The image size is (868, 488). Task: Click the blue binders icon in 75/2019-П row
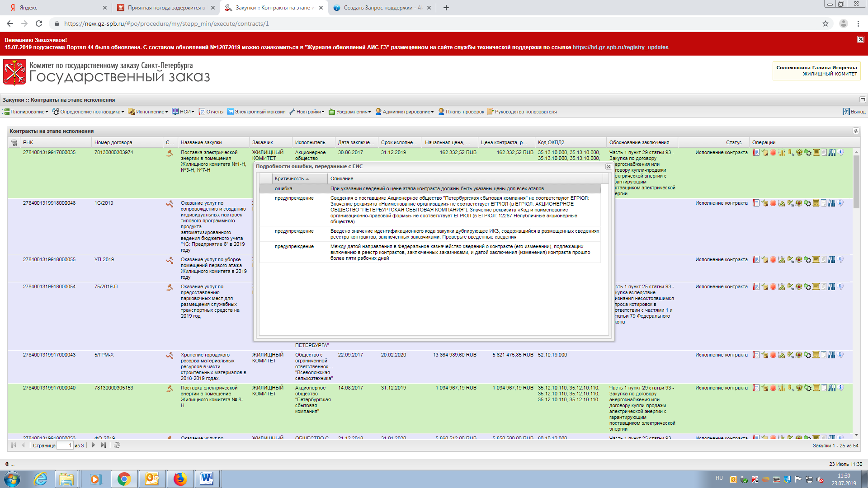(x=832, y=287)
